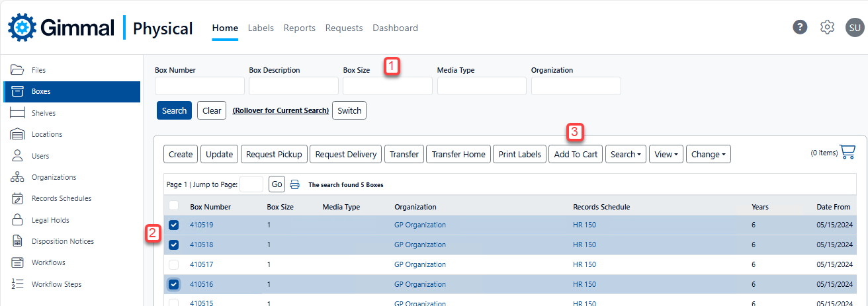The image size is (868, 306).
Task: Open Legal Holds in the sidebar
Action: [50, 220]
